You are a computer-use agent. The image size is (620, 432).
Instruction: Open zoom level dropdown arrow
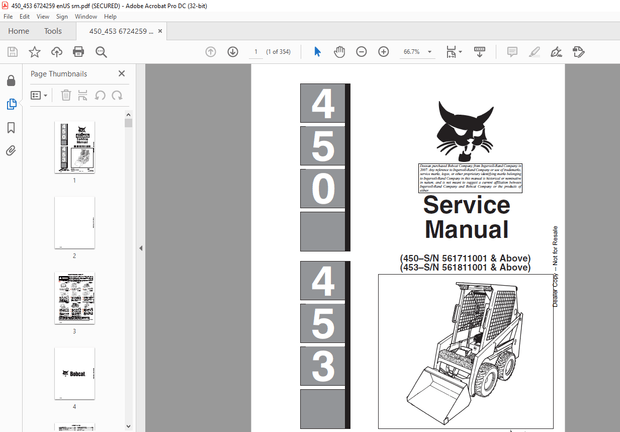coord(429,52)
